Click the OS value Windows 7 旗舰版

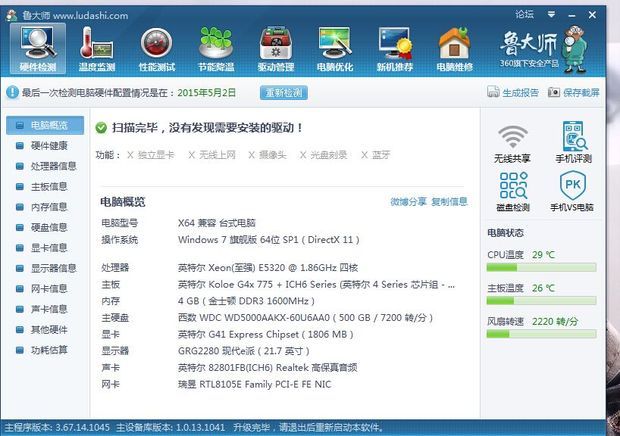(268, 240)
